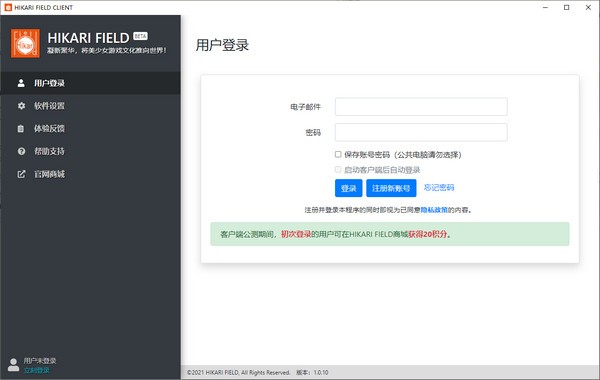Open the 体验反馈 sidebar item
This screenshot has width=600, height=380.
tap(90, 129)
